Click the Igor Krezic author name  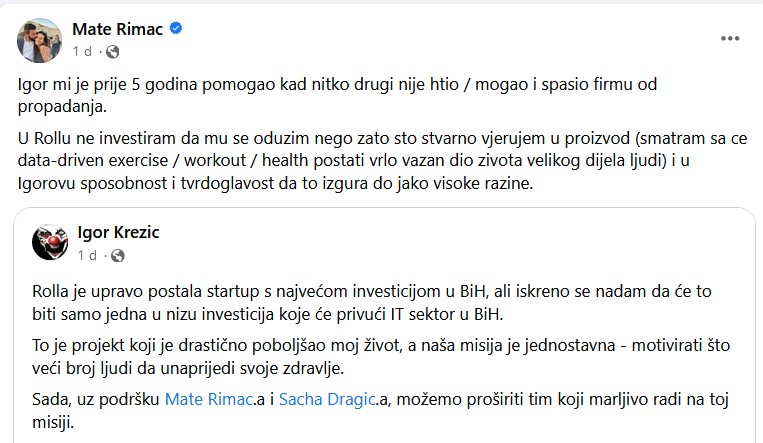[x=118, y=233]
